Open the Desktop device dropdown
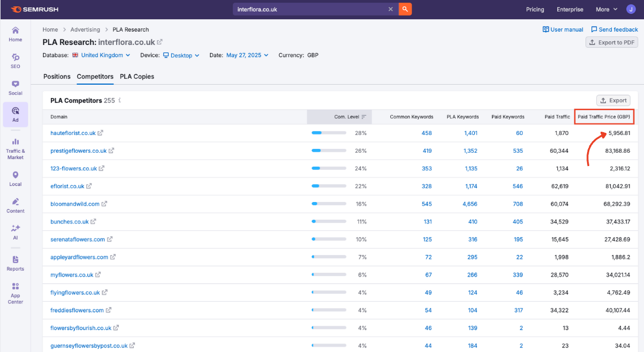This screenshot has width=644, height=352. 181,55
